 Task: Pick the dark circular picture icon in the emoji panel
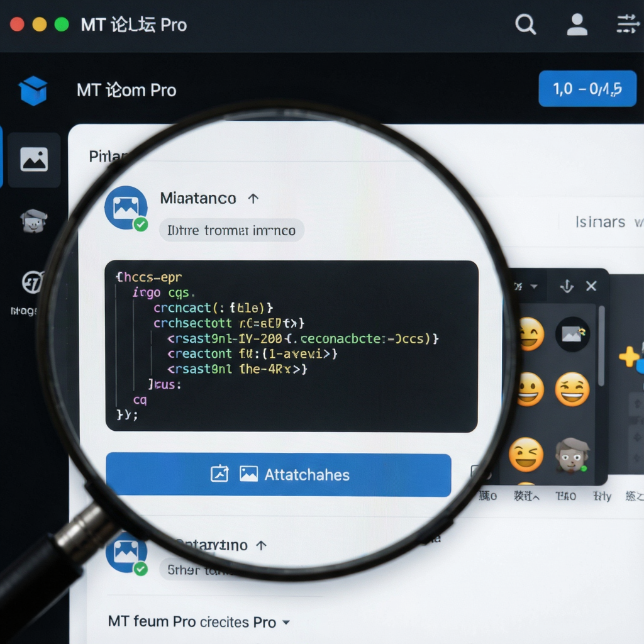coord(572,335)
